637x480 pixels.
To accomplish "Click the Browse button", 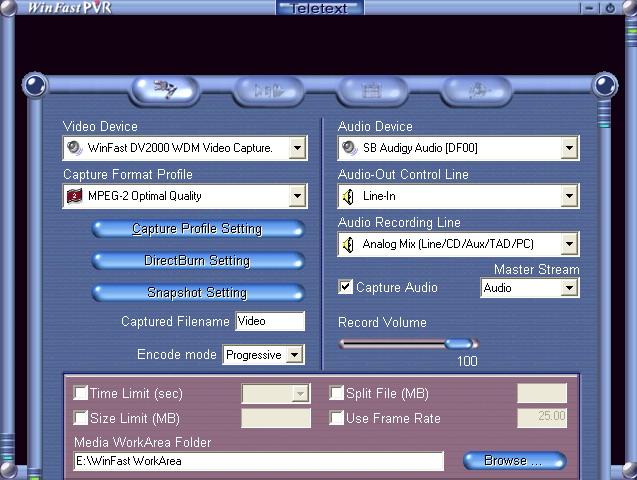I will (x=514, y=461).
